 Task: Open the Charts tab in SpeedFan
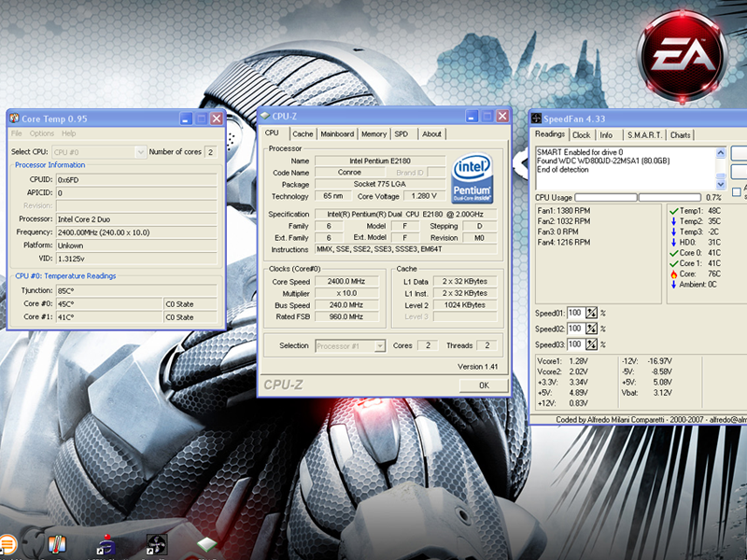click(x=681, y=135)
